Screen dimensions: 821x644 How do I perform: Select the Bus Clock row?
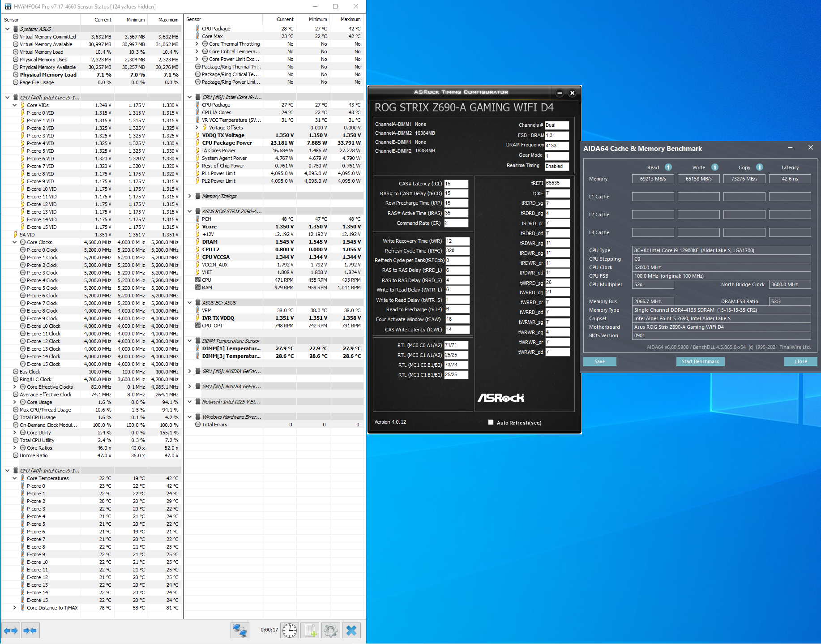click(91, 372)
